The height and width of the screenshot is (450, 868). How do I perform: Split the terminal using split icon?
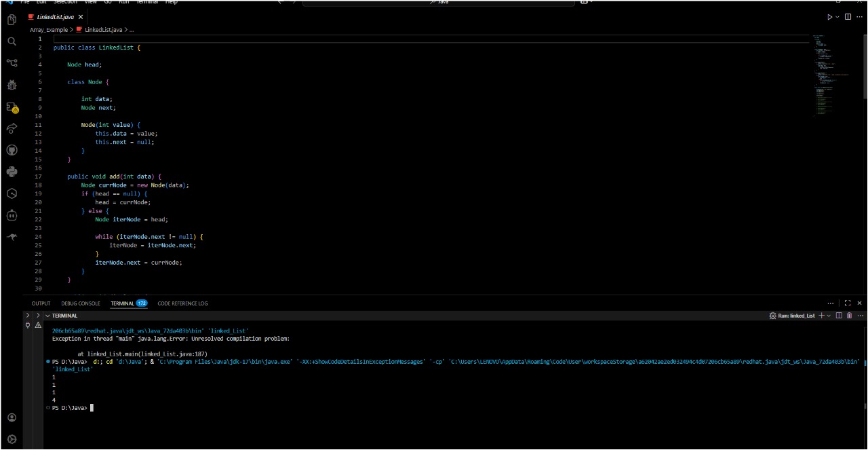coord(839,316)
